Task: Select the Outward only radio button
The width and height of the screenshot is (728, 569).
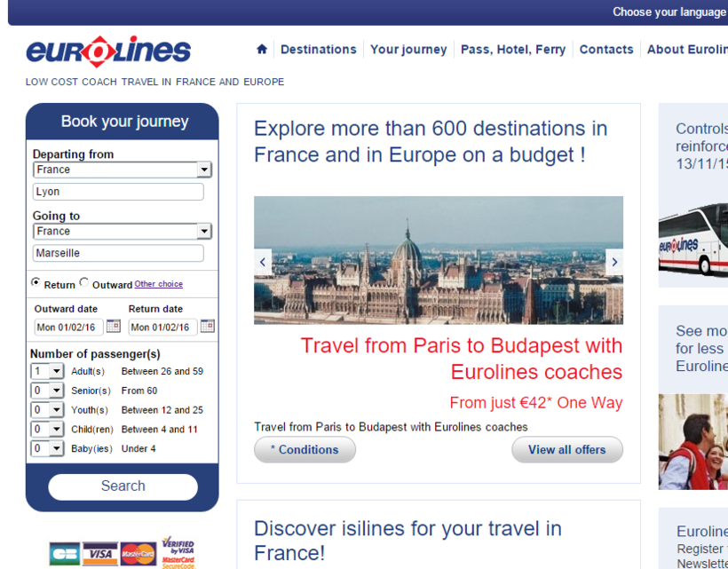Action: [84, 282]
